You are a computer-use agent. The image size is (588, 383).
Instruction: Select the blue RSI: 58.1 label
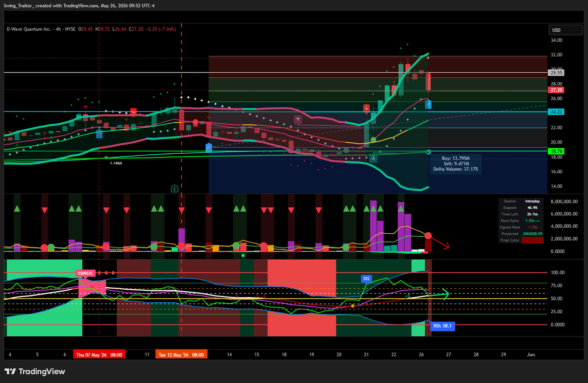(x=442, y=326)
